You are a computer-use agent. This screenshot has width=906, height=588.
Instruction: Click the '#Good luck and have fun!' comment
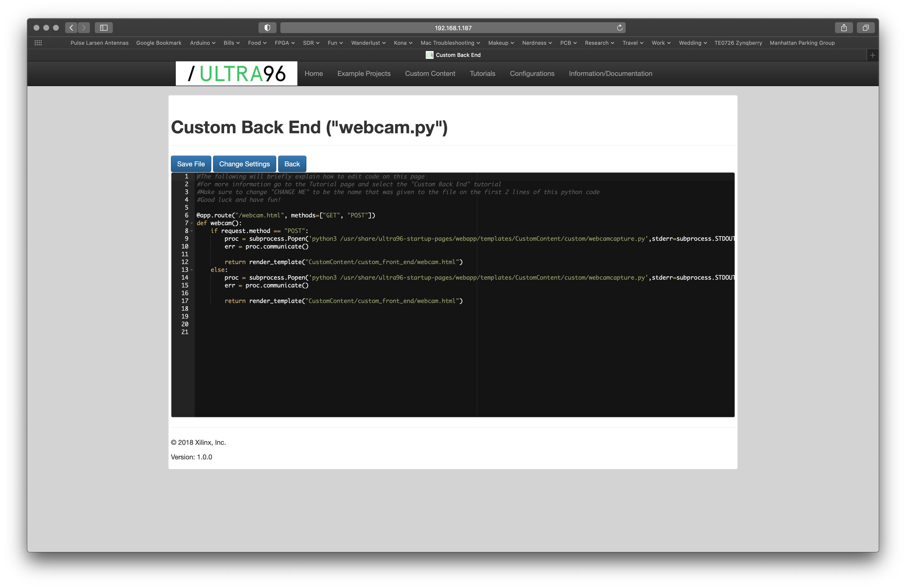(x=239, y=200)
